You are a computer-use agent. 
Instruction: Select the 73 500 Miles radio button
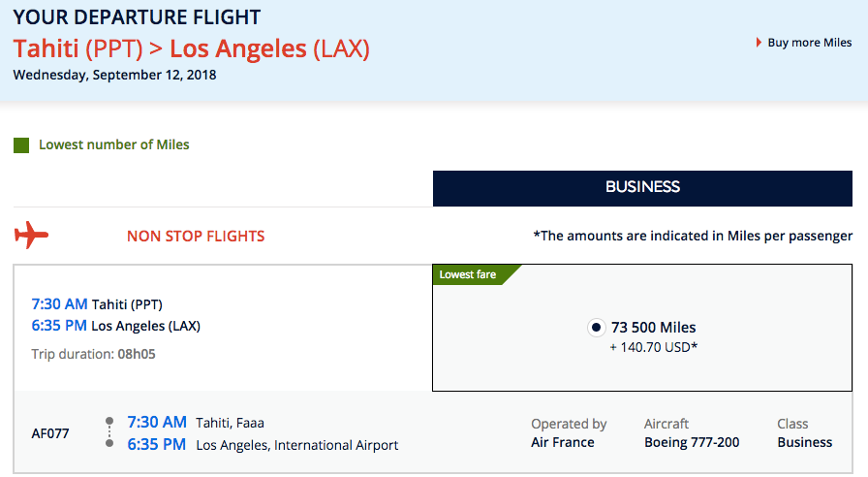click(x=596, y=328)
